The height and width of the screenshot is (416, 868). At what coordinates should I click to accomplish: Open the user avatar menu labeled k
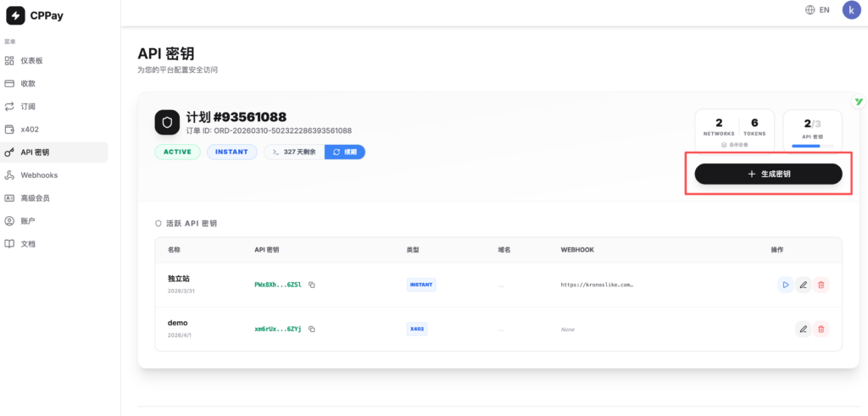pyautogui.click(x=850, y=10)
